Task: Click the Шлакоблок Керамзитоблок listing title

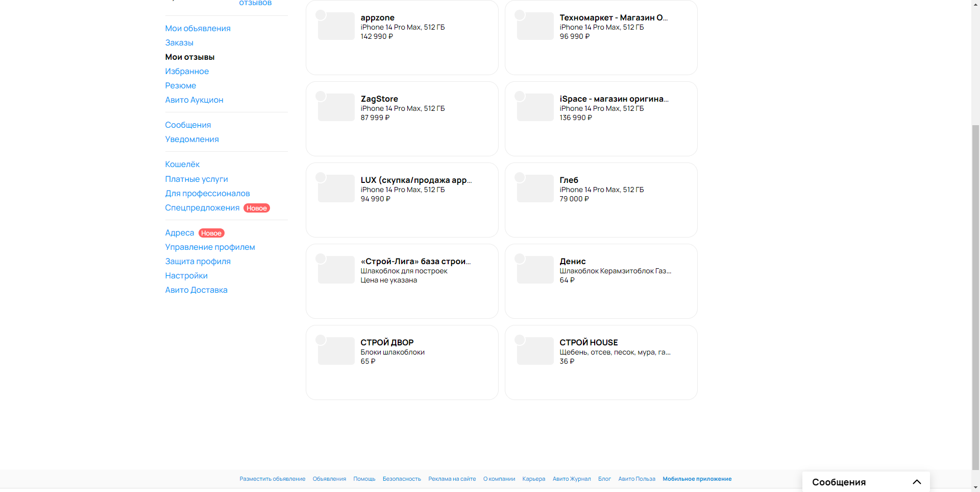Action: (x=615, y=271)
